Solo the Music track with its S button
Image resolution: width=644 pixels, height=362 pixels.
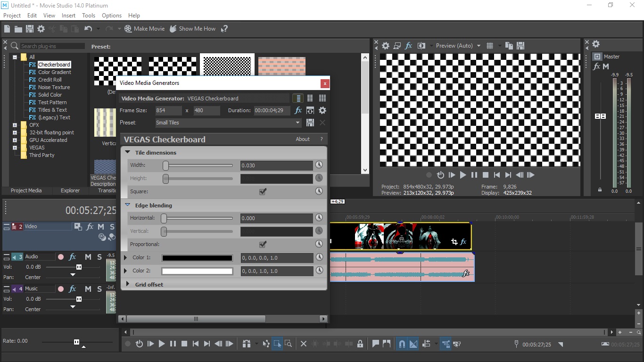[x=99, y=289]
